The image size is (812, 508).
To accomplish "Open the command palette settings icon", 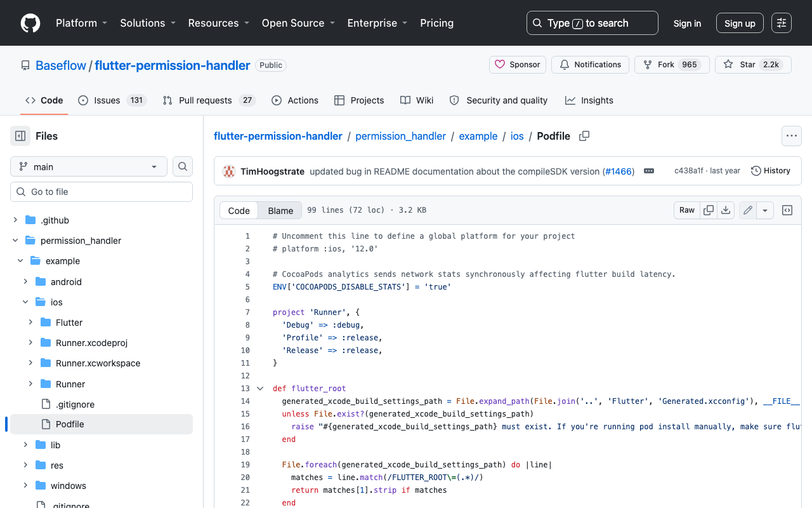I will point(782,23).
